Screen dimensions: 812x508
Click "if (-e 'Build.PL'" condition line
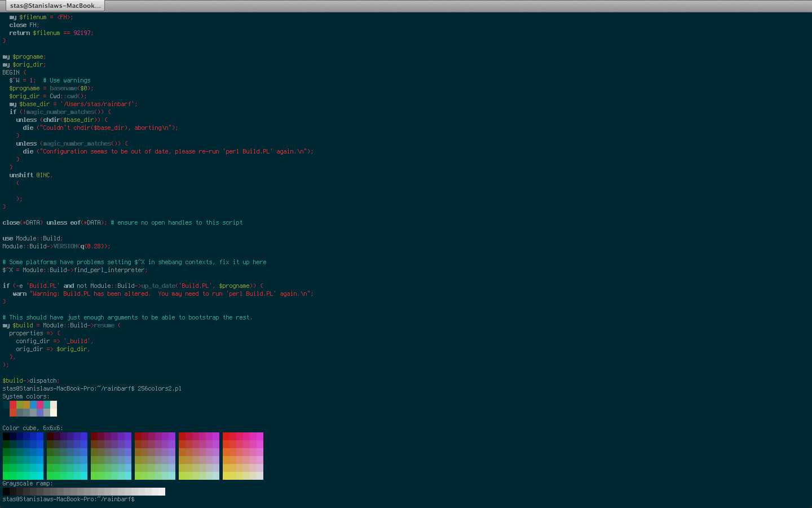(x=133, y=286)
